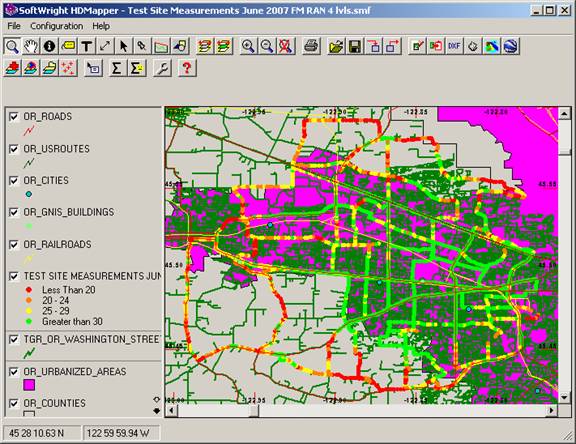Toggle the OR_COUNTIES layer checkbox
This screenshot has width=576, height=444.
point(14,403)
